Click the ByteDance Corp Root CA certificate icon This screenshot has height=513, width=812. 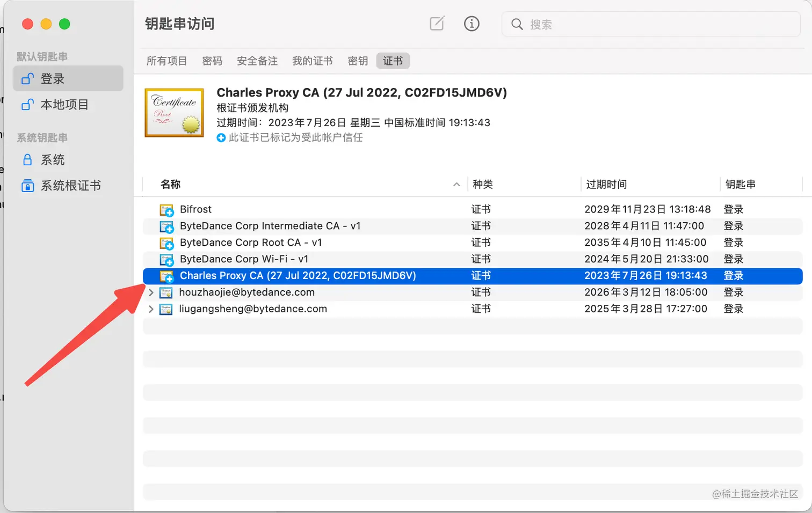click(x=167, y=243)
